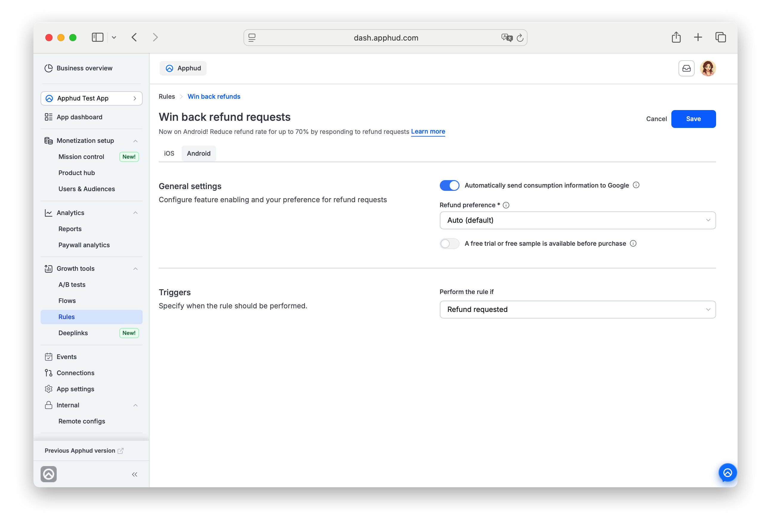Collapse the sidebar with the double-chevron icon
Screen dimensions: 771x532
(x=134, y=474)
